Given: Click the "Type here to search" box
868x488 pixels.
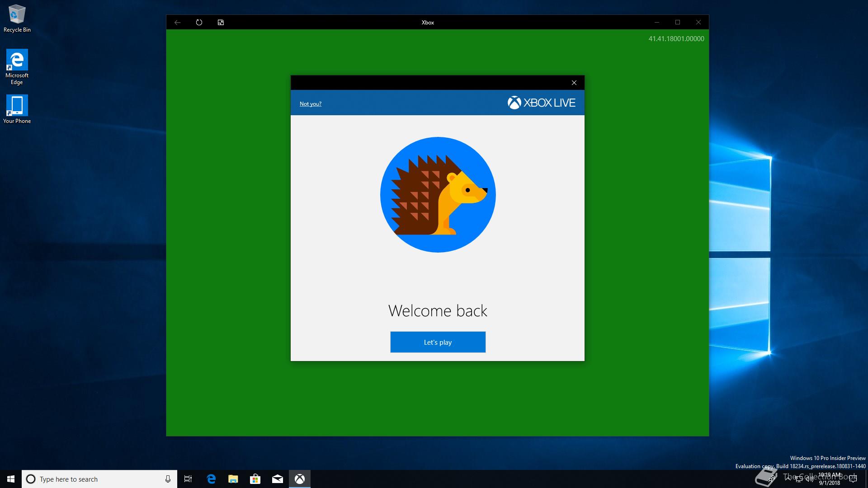Looking at the screenshot, I should 99,479.
